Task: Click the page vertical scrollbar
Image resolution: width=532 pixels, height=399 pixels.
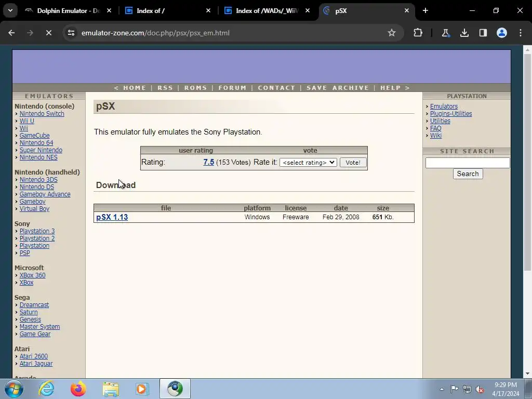Action: [527, 163]
